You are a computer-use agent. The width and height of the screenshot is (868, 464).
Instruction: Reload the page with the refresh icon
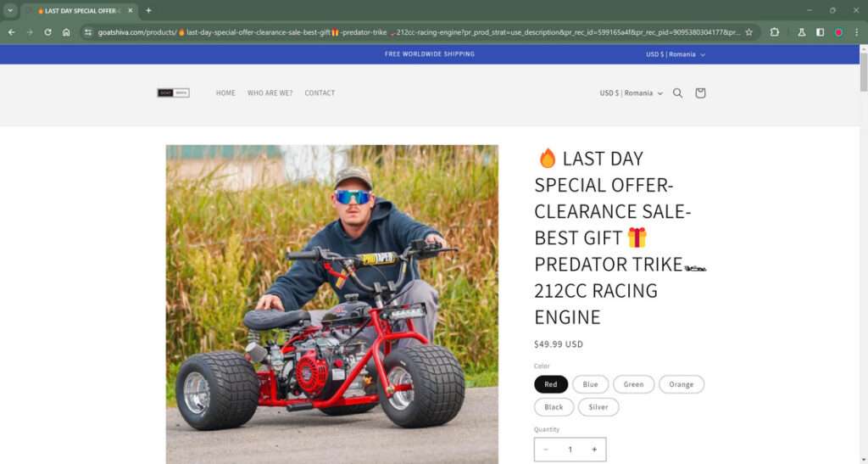(47, 32)
